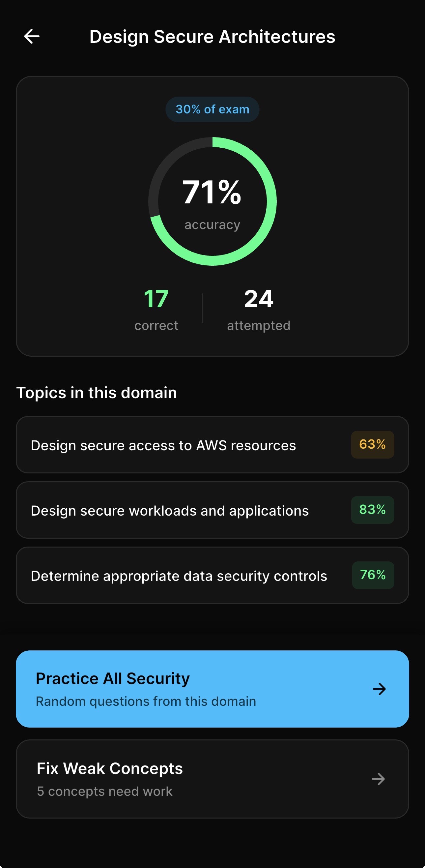Tap the 63% accuracy badge
The height and width of the screenshot is (868, 425).
(372, 445)
